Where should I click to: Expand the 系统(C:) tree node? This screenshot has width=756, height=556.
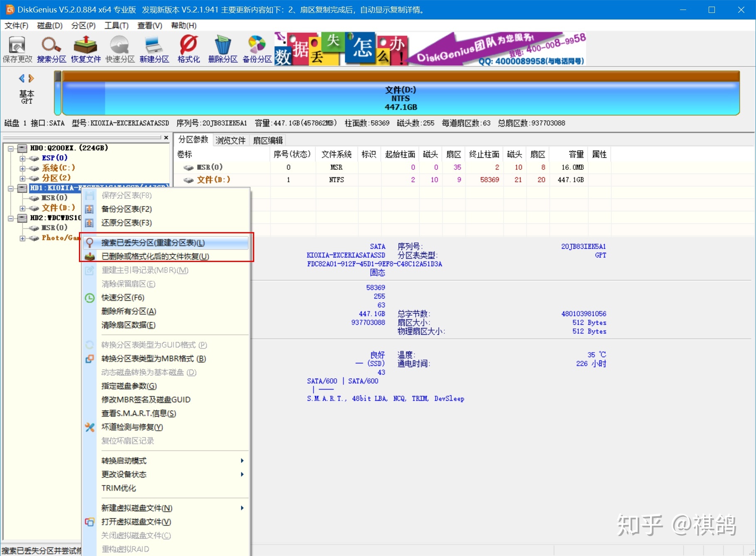[x=23, y=168]
